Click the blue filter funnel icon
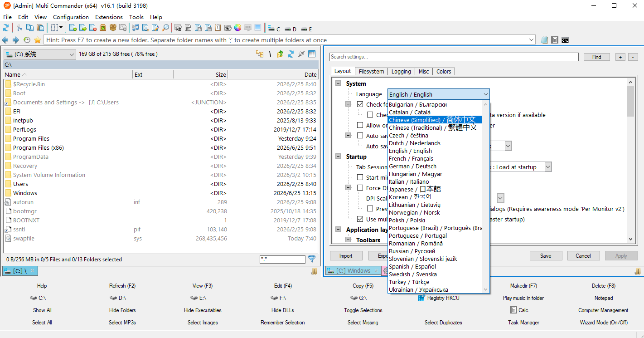The height and width of the screenshot is (338, 644). coord(312,259)
